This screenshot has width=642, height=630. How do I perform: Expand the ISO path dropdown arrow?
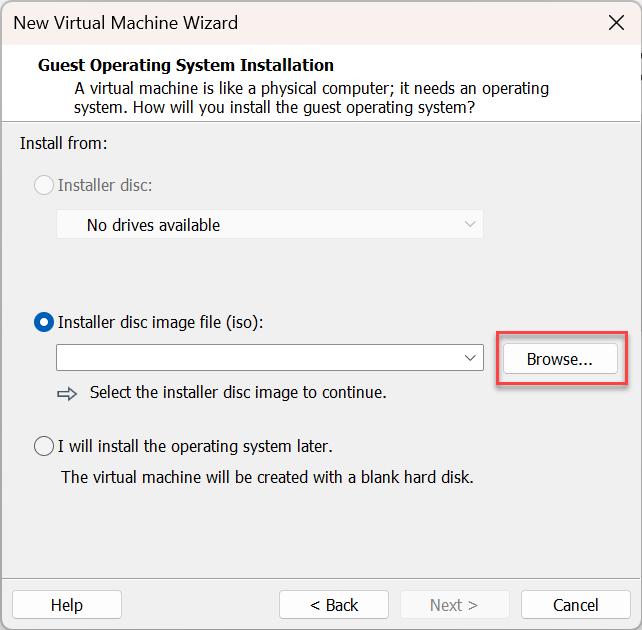(x=470, y=358)
